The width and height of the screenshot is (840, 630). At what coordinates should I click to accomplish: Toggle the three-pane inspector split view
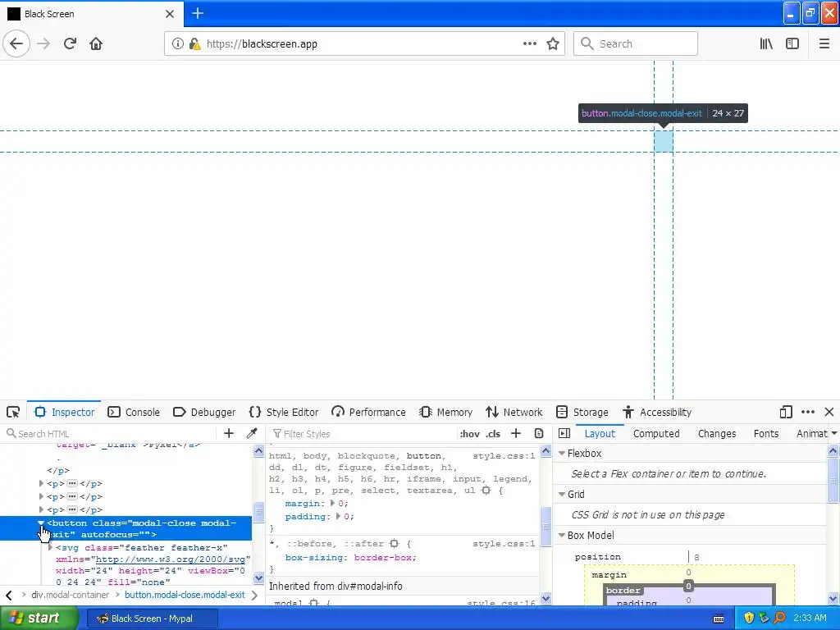click(564, 433)
